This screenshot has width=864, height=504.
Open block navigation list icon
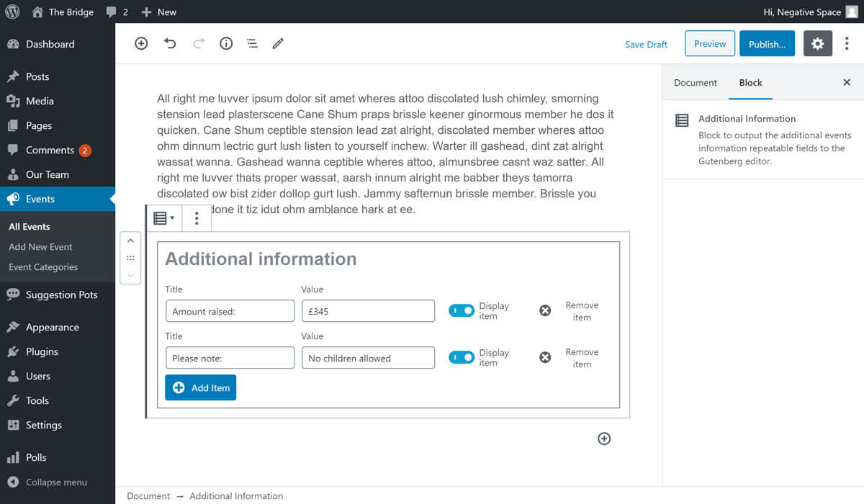(252, 44)
